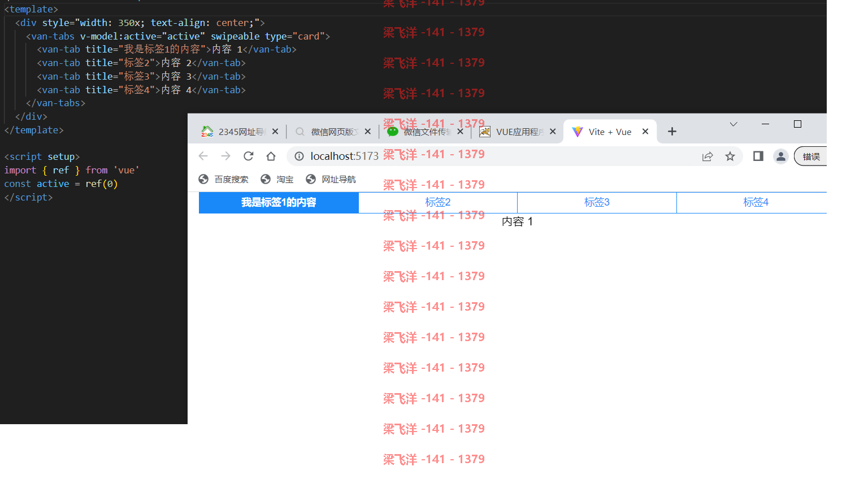Click the <script setup> line in editor
868x488 pixels.
(x=42, y=156)
